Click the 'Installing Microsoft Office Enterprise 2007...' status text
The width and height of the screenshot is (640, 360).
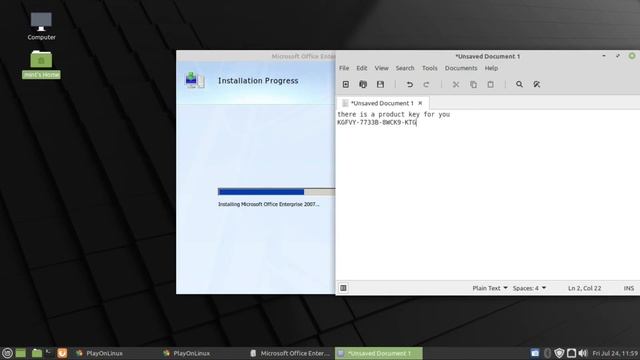point(269,204)
